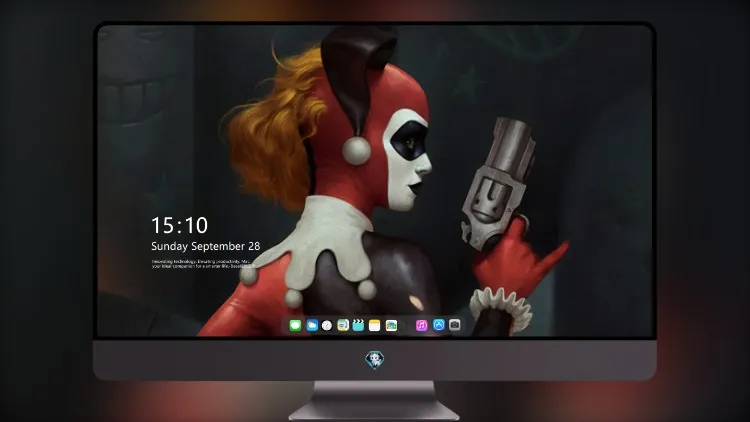This screenshot has height=422, width=750.
Task: Click the Sunday September 28 date text
Action: point(206,246)
